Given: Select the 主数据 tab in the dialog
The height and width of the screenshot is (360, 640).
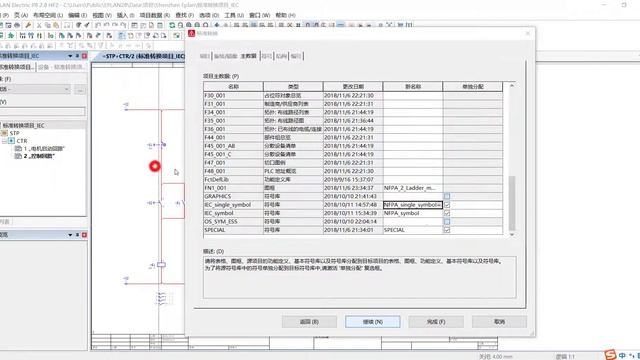Looking at the screenshot, I should click(x=249, y=56).
